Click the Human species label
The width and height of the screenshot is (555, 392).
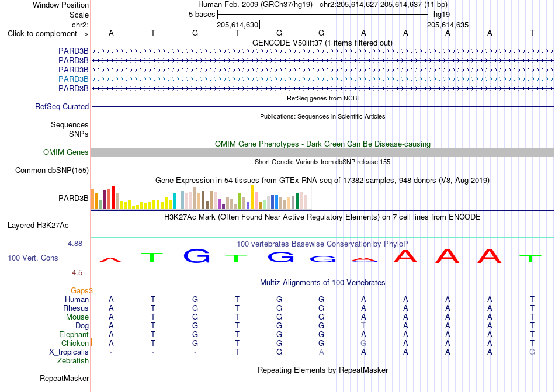tap(77, 299)
